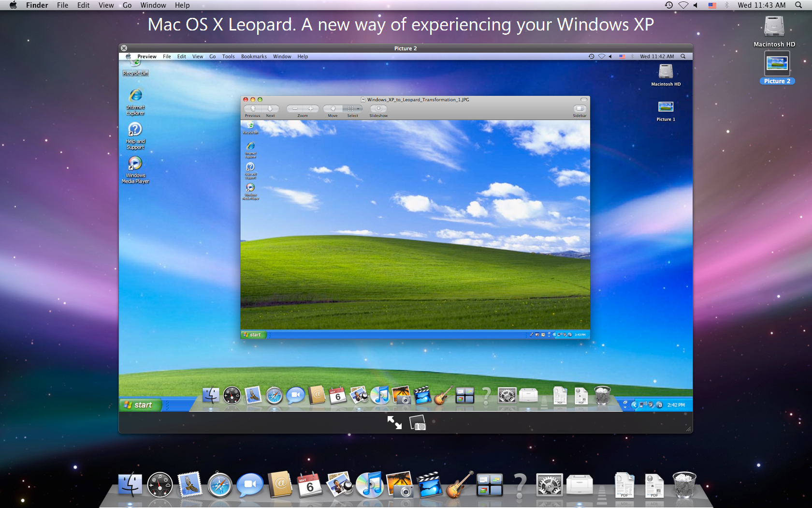Open the printer icon in bottom Dock
Image resolution: width=812 pixels, height=508 pixels.
coord(580,485)
